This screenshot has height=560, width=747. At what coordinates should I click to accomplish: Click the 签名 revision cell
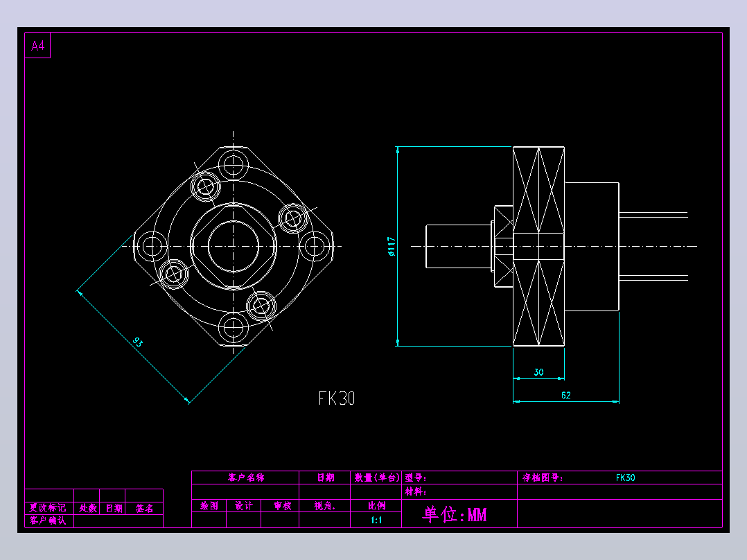pyautogui.click(x=144, y=508)
